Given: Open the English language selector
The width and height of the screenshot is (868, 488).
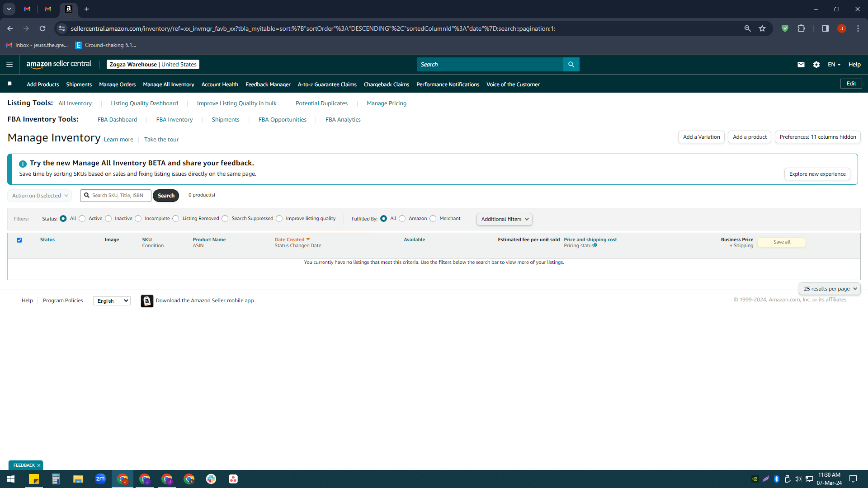Looking at the screenshot, I should (112, 301).
